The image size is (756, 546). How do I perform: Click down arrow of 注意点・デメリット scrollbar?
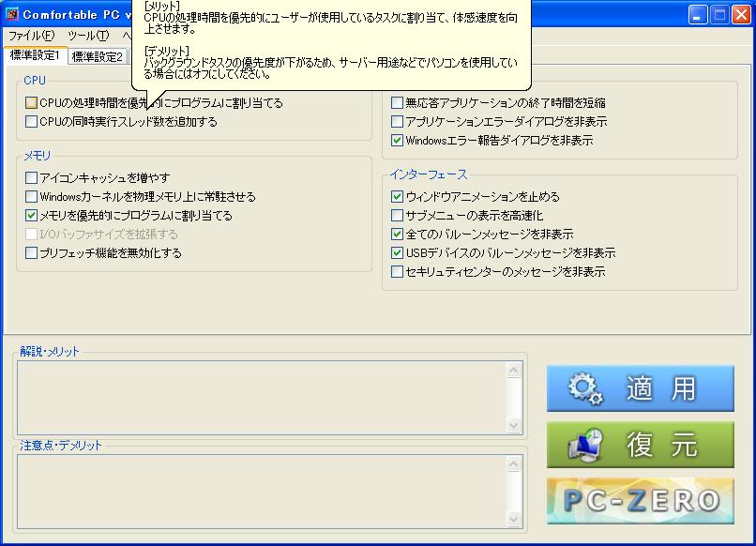click(514, 519)
